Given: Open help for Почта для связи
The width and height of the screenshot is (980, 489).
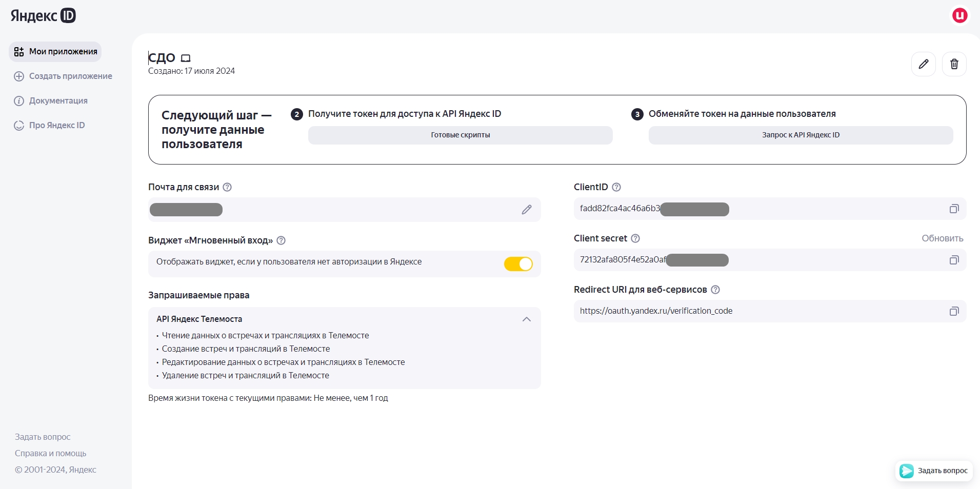Looking at the screenshot, I should (227, 187).
